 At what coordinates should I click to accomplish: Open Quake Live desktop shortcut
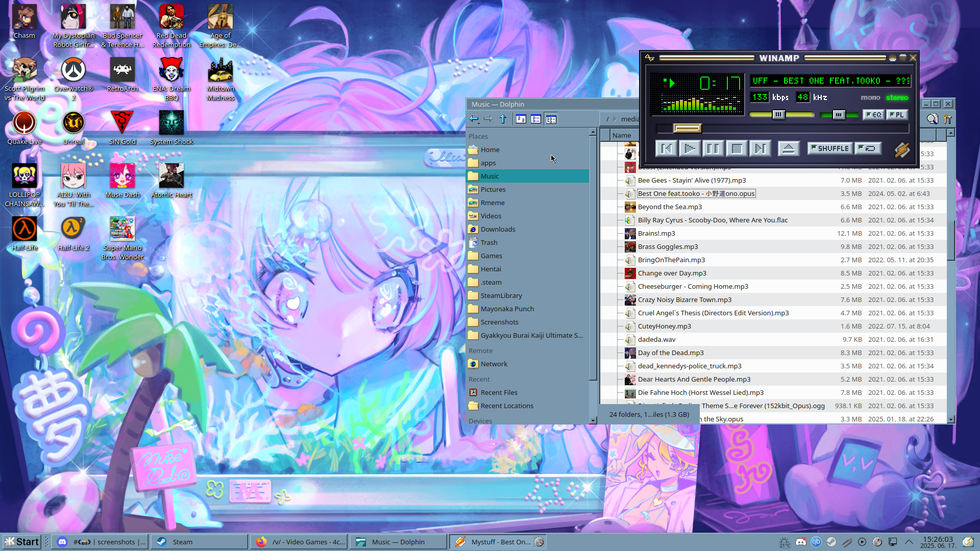(24, 128)
